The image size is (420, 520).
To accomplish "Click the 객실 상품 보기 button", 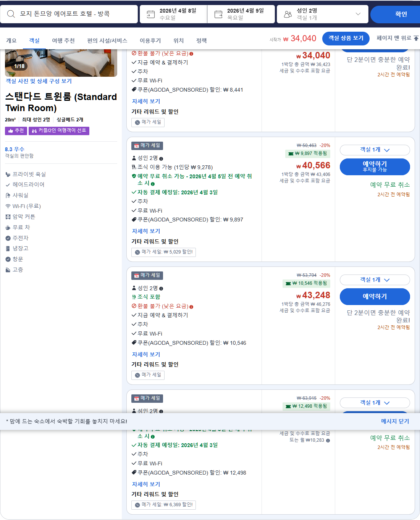I will click(x=346, y=38).
